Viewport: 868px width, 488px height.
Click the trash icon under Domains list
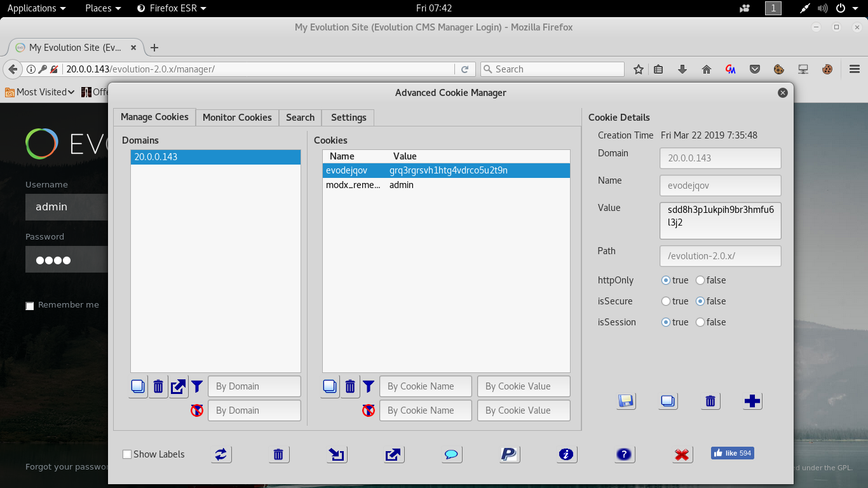click(x=158, y=386)
